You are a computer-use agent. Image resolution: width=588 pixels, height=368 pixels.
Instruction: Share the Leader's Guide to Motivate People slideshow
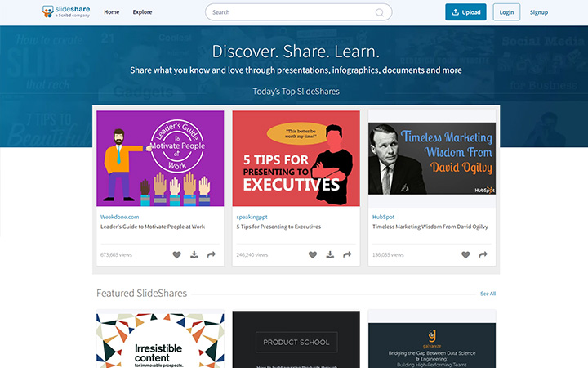pos(212,255)
